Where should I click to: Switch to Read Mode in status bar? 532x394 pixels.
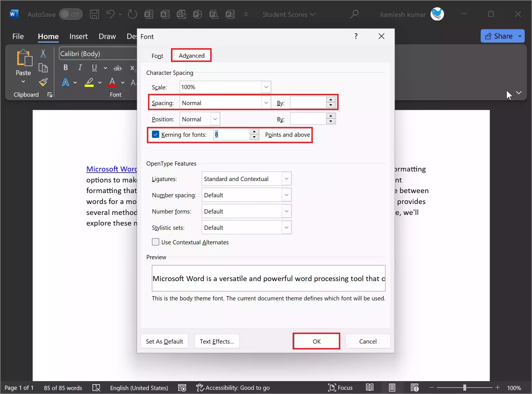point(369,388)
